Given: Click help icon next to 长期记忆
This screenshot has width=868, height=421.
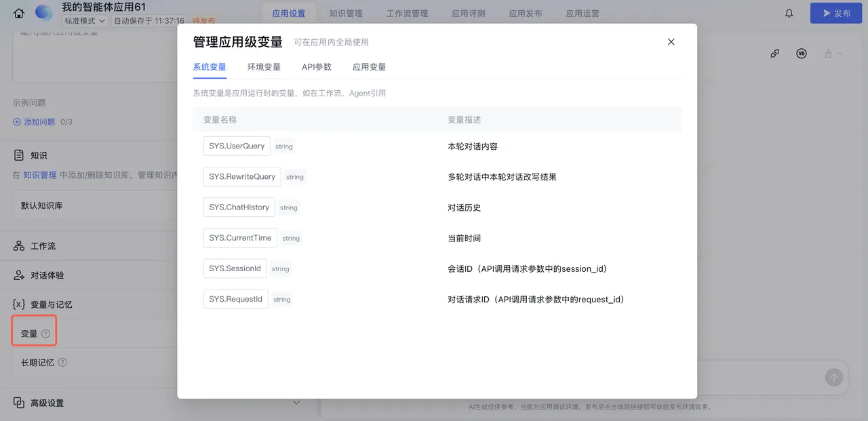Looking at the screenshot, I should pyautogui.click(x=62, y=363).
